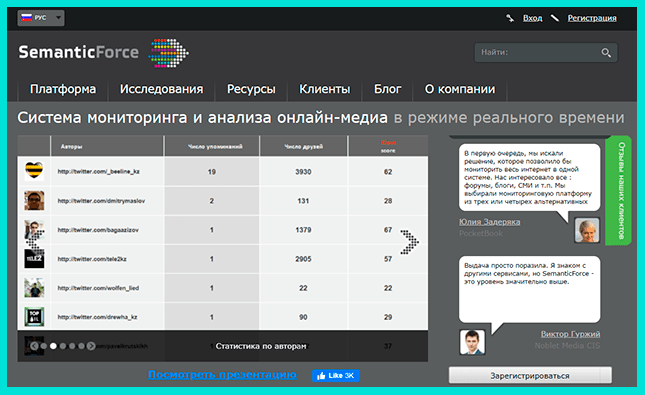
Task: Open the Ресурсы menu
Action: pos(251,89)
